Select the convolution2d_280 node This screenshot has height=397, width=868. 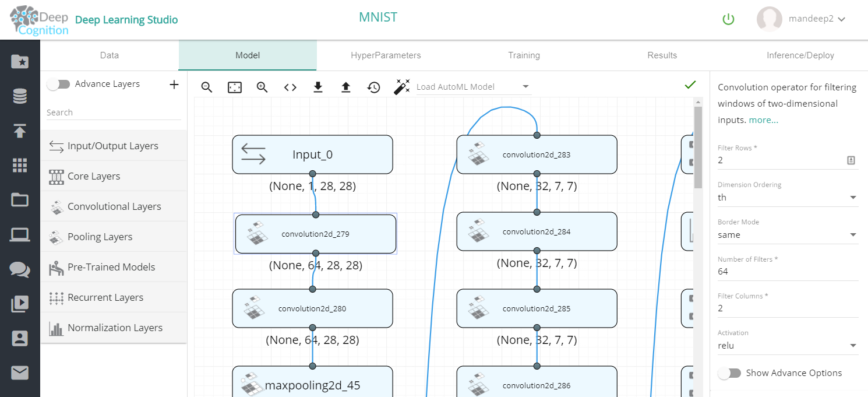click(312, 308)
